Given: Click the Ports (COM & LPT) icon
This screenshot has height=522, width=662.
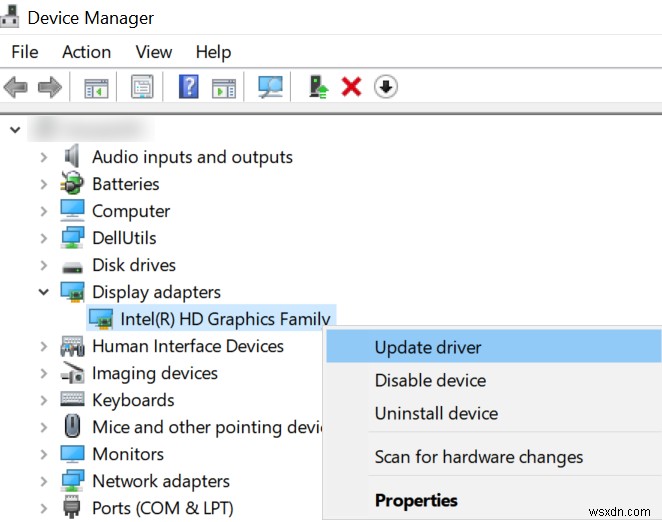Looking at the screenshot, I should (71, 507).
